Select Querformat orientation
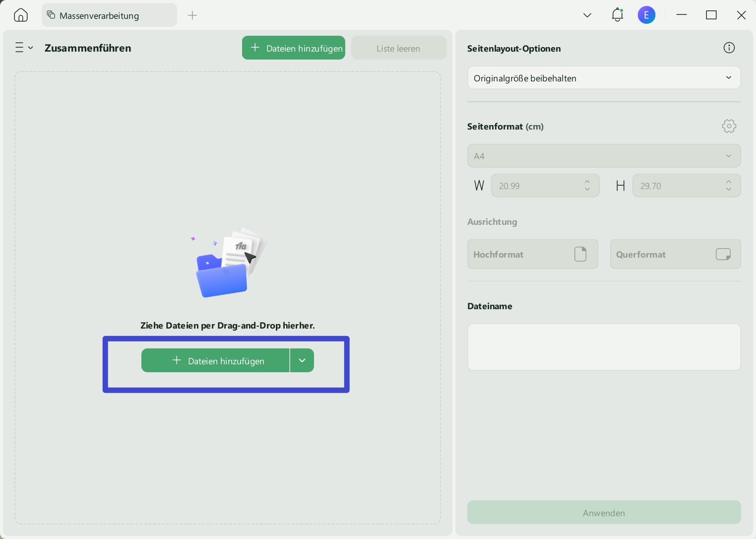This screenshot has width=756, height=539. point(675,254)
